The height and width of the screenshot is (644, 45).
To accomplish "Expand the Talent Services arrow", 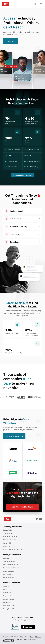I will 39,234.
